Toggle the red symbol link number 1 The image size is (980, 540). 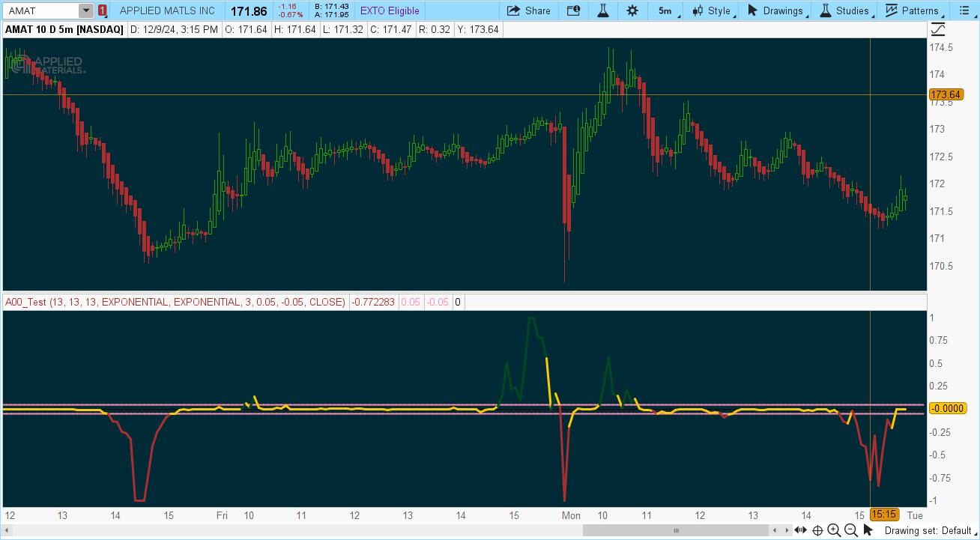point(103,10)
